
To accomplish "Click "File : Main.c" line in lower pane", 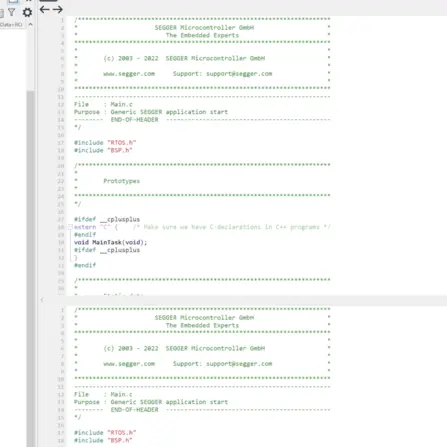I will coord(103,394).
